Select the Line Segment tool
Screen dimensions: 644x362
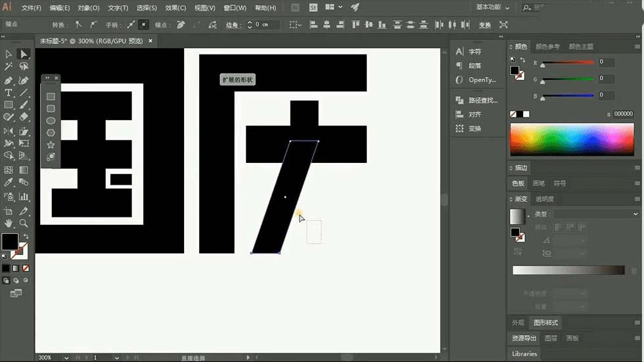click(24, 93)
